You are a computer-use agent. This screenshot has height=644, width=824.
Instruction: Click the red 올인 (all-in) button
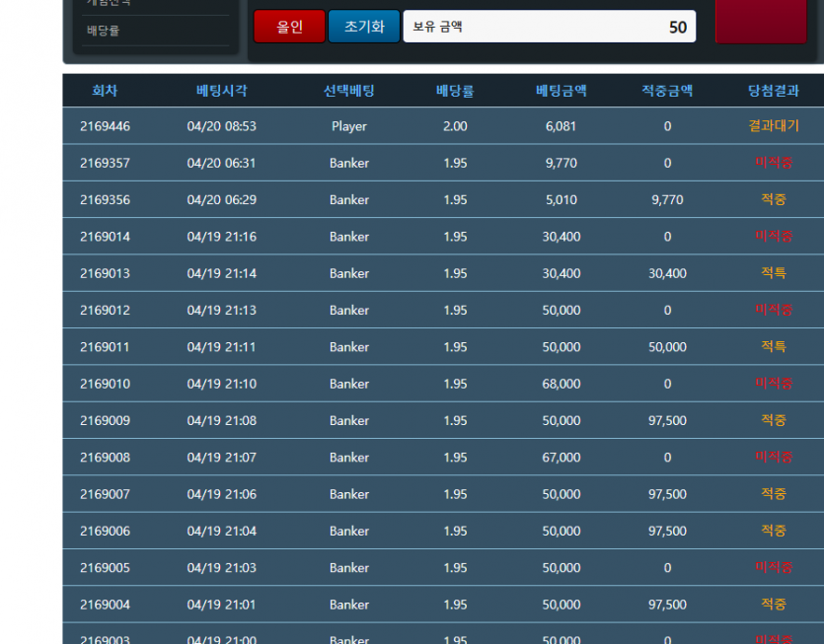pos(289,27)
